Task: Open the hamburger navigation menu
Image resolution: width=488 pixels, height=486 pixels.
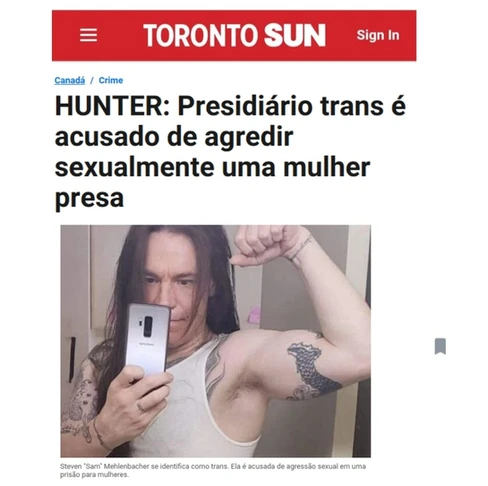Action: [x=88, y=35]
